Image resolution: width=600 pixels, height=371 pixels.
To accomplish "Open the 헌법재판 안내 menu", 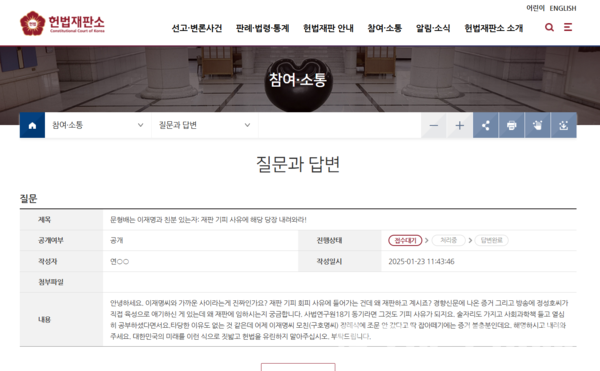I will (328, 28).
